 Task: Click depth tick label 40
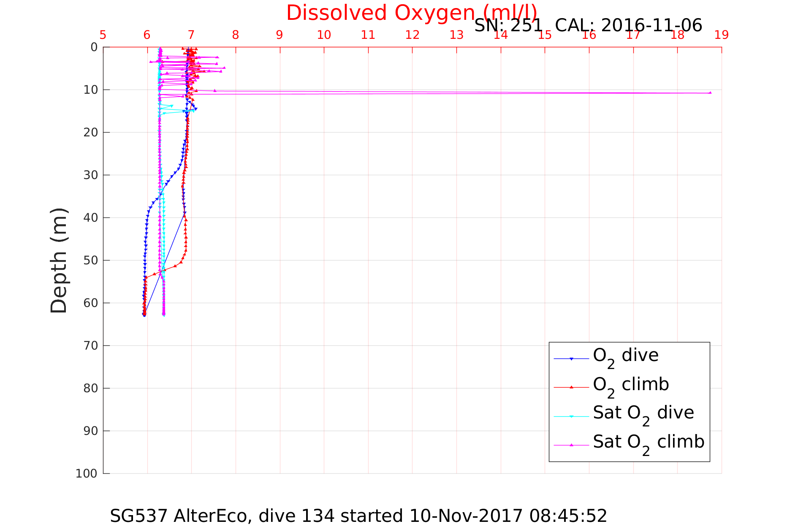point(91,218)
